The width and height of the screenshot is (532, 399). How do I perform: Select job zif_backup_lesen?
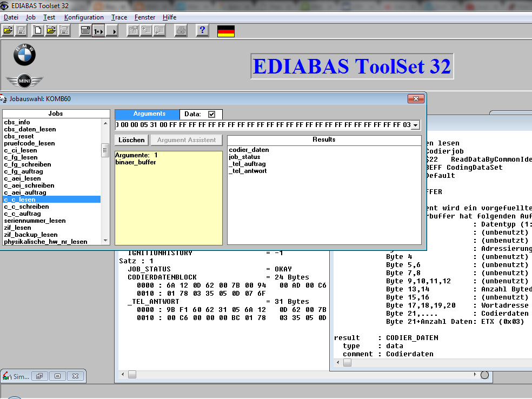coord(30,235)
